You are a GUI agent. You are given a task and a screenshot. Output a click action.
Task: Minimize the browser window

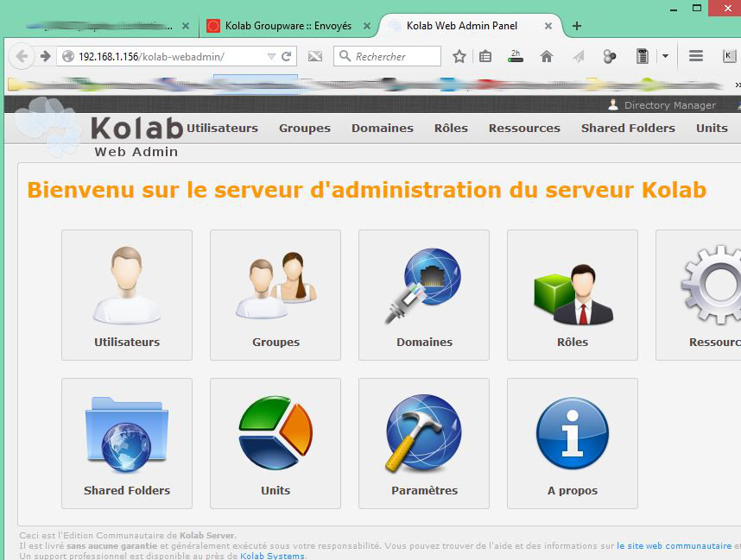[674, 9]
